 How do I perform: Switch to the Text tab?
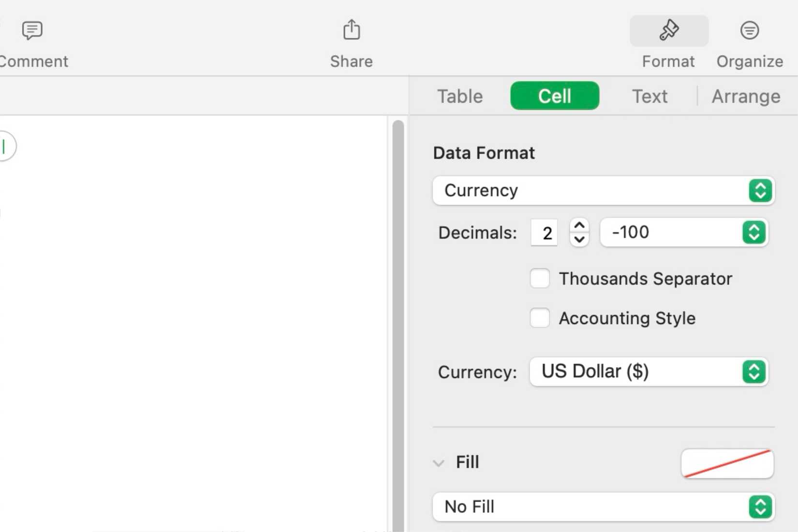coord(650,96)
